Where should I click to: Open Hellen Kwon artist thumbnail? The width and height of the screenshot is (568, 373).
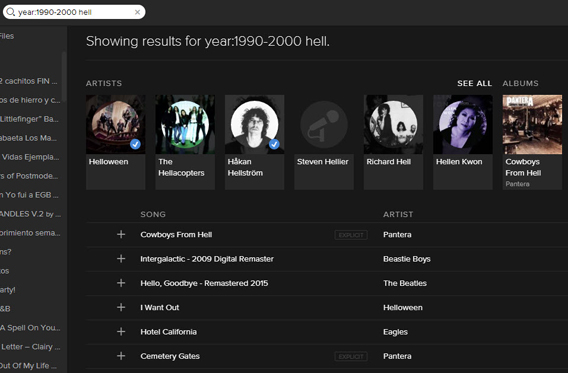[463, 124]
